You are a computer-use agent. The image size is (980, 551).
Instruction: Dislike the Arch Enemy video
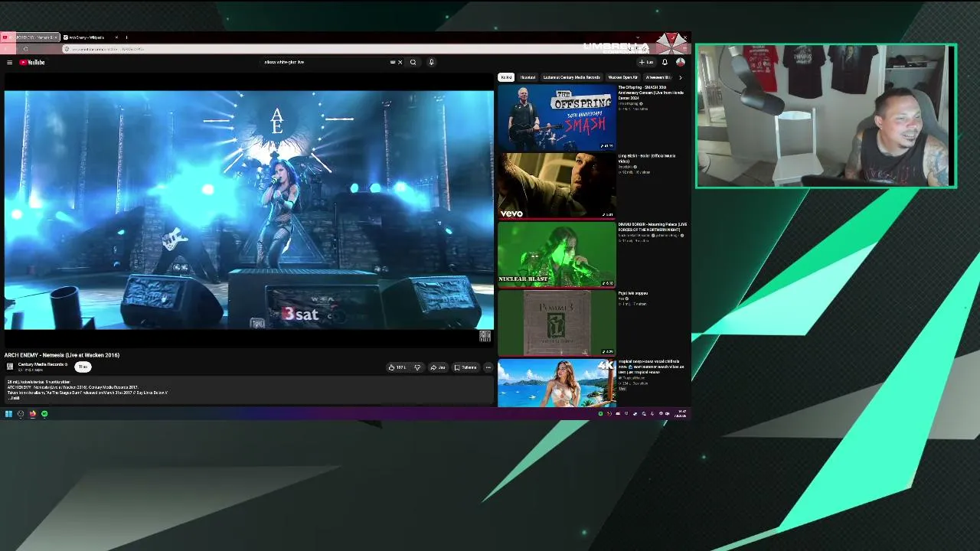[417, 367]
